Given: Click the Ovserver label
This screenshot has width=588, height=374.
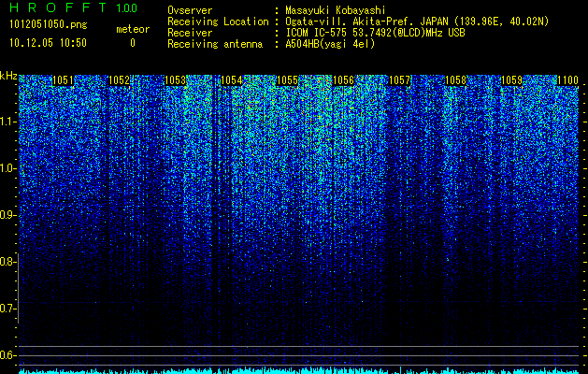Looking at the screenshot, I should point(190,10).
